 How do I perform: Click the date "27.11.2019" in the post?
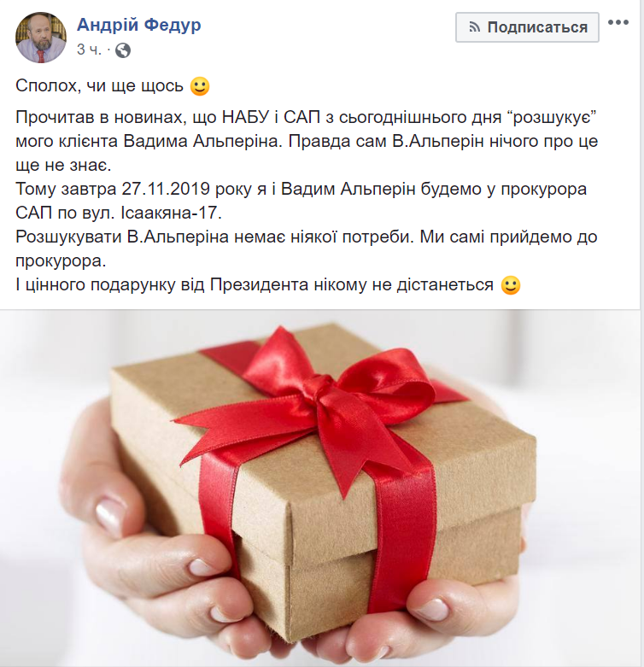[166, 189]
